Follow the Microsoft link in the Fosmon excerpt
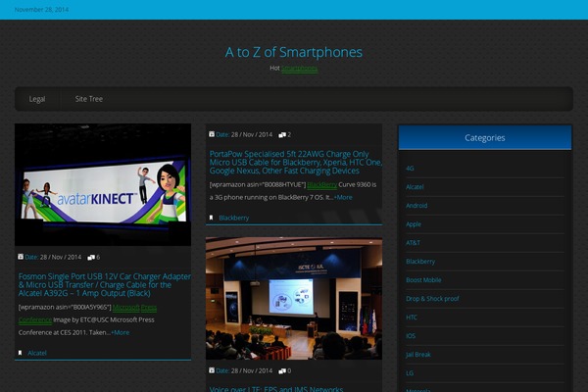Screen dimensions: 588x392 (126, 307)
